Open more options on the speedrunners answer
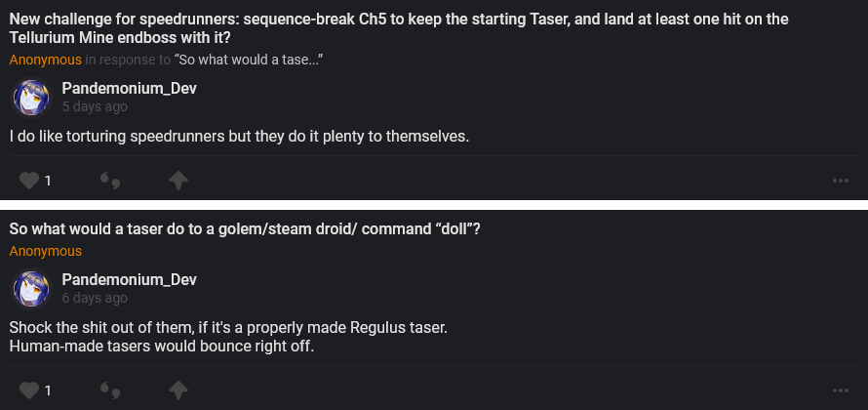 click(x=840, y=181)
